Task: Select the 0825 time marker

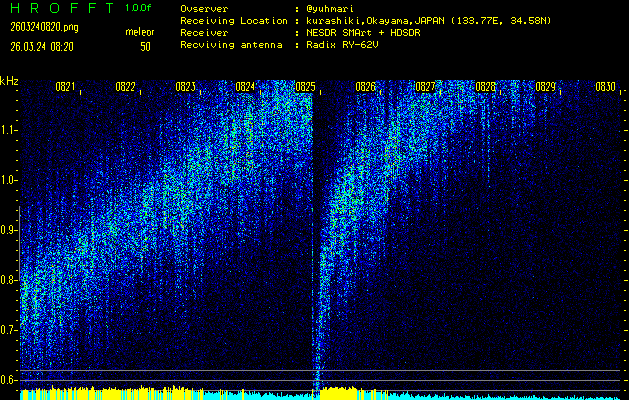Action: 305,88
